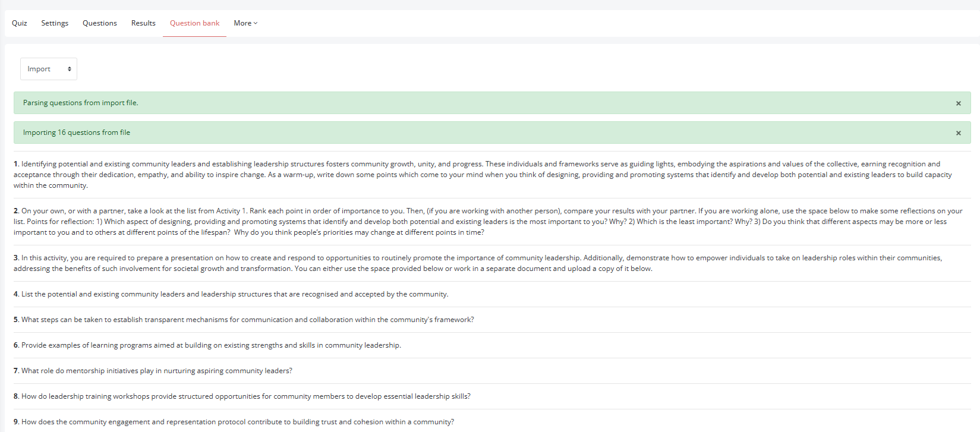View the Results tab
Screen dimensions: 980x432
[143, 23]
